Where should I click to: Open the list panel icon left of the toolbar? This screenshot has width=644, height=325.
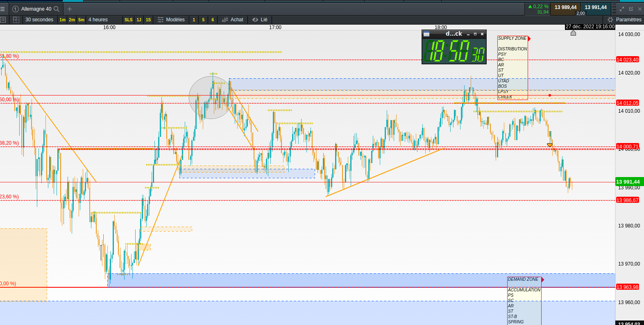click(3, 20)
